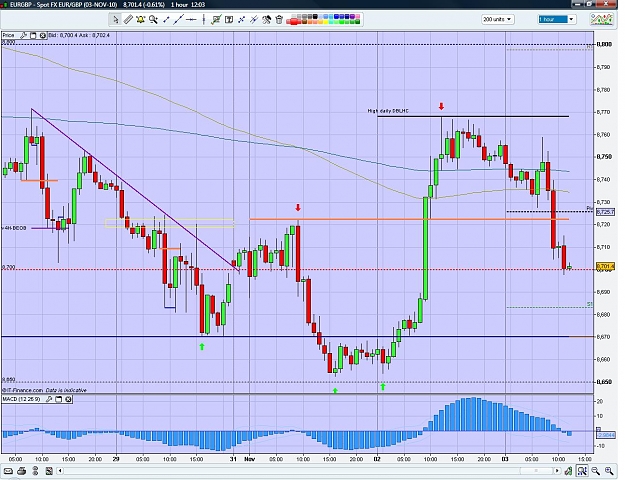Select the long trend line drawing tool
625x480 pixels.
pyautogui.click(x=179, y=19)
